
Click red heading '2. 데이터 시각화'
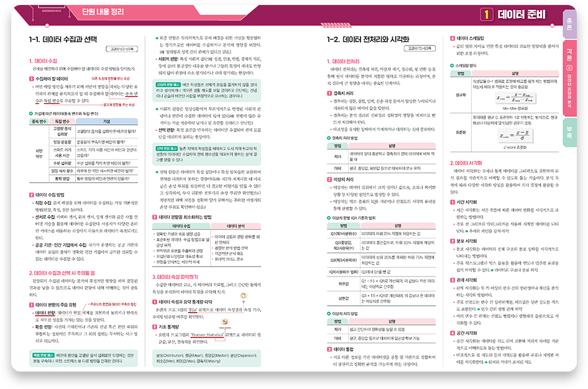[x=466, y=163]
